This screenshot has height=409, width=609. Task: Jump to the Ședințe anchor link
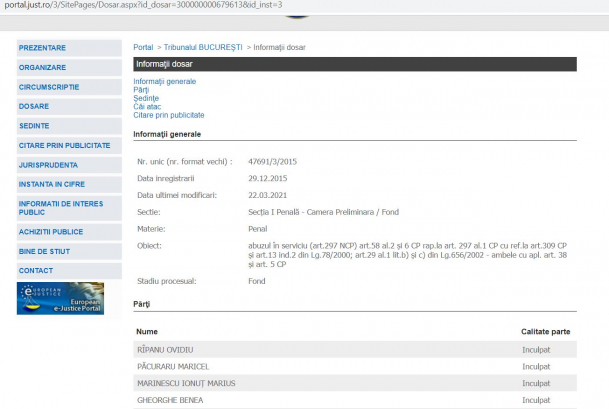[x=146, y=98]
